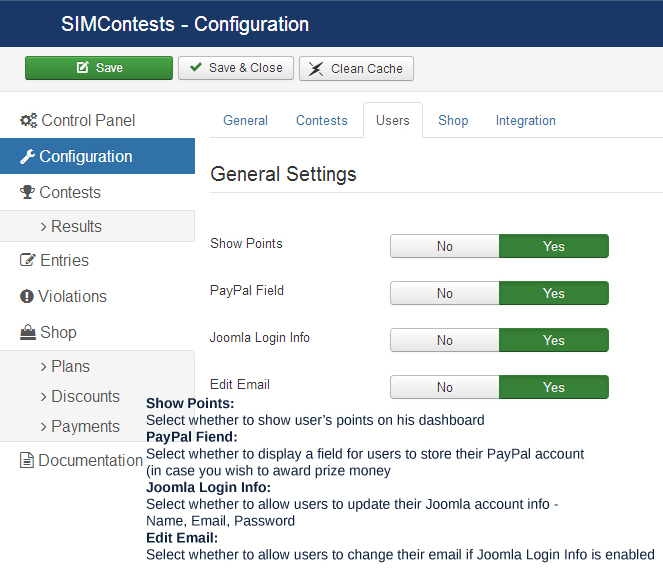Switch to the Contests tab
This screenshot has width=663, height=569.
322,120
